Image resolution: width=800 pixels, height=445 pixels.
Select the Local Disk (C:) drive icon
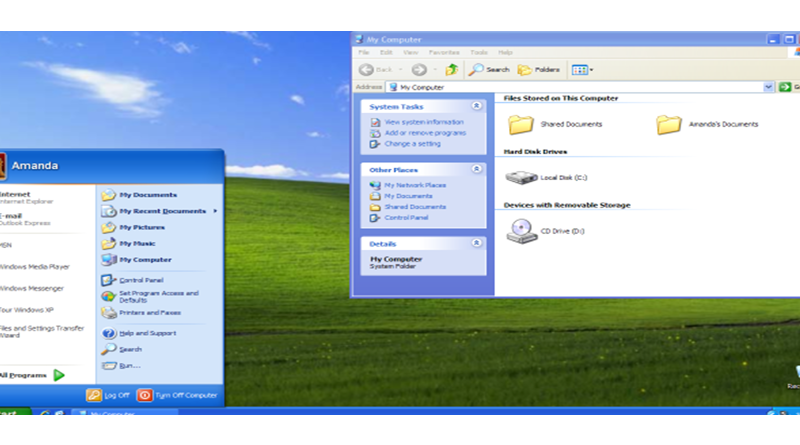pos(521,178)
